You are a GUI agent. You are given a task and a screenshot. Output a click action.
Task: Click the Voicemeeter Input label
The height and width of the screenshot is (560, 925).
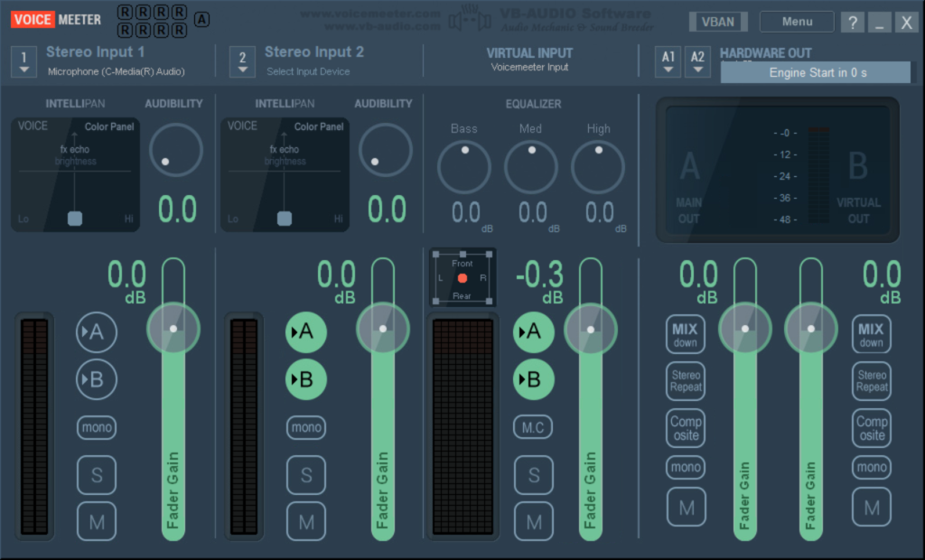(529, 67)
